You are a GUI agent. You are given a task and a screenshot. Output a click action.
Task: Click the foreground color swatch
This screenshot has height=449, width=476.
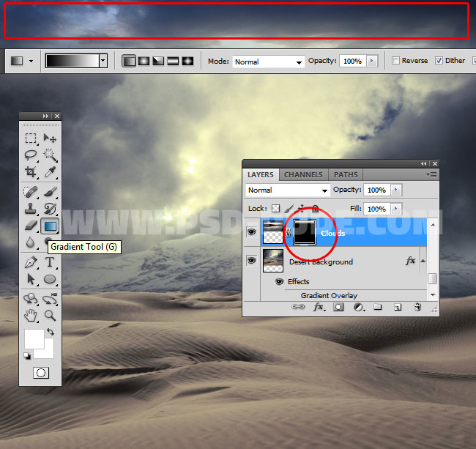(x=34, y=338)
